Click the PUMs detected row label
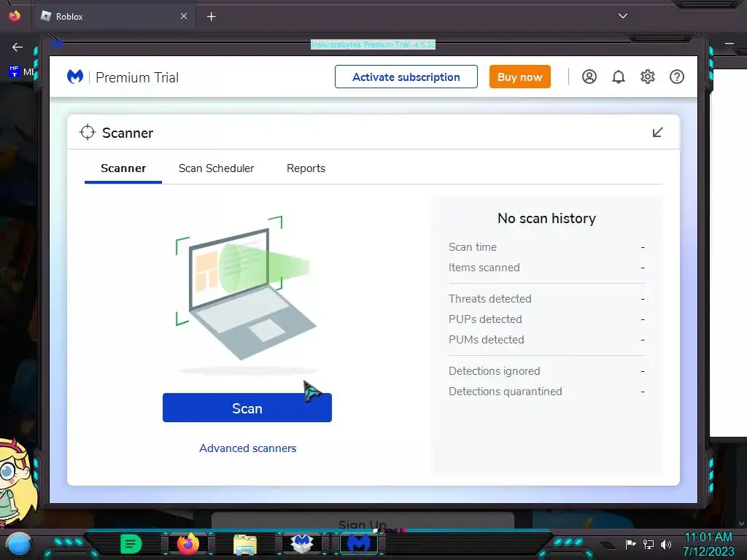Image resolution: width=747 pixels, height=560 pixels. (x=487, y=340)
